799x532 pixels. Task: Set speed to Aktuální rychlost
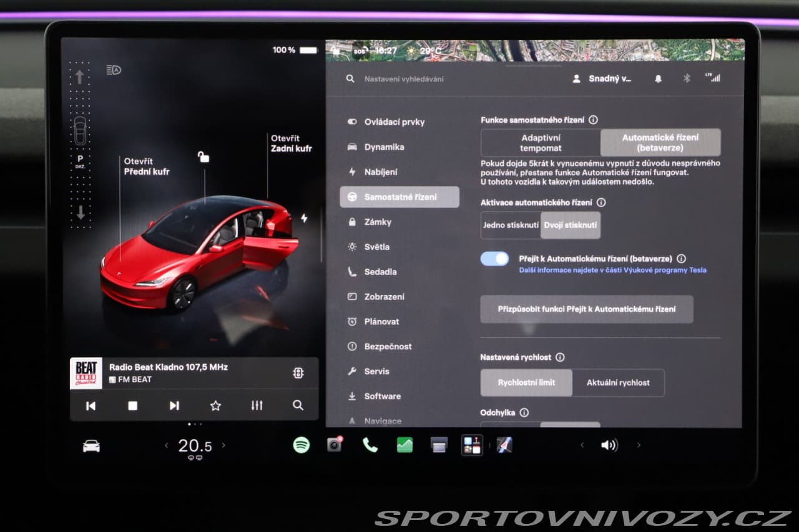click(x=618, y=383)
